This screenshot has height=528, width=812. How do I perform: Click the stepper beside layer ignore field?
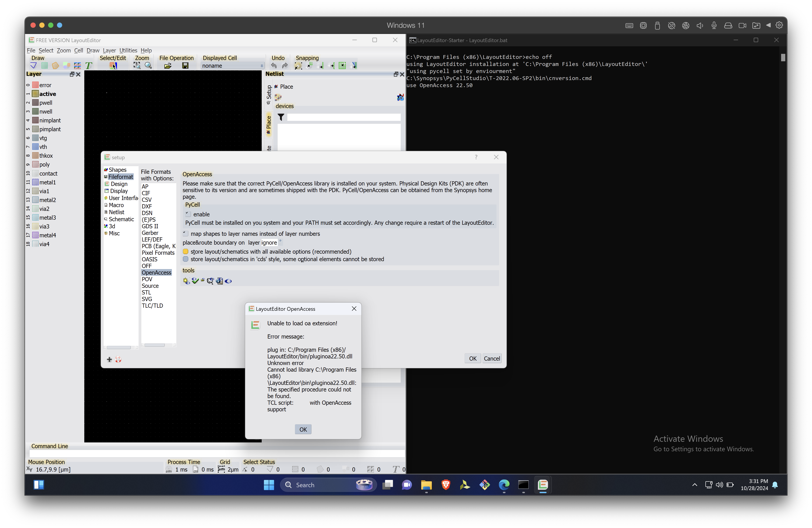pyautogui.click(x=280, y=242)
